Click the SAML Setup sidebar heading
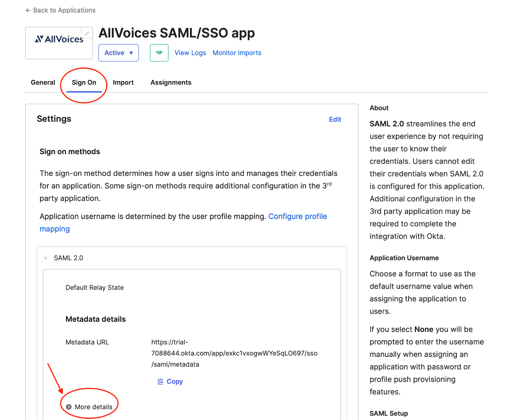The height and width of the screenshot is (420, 512). click(389, 413)
